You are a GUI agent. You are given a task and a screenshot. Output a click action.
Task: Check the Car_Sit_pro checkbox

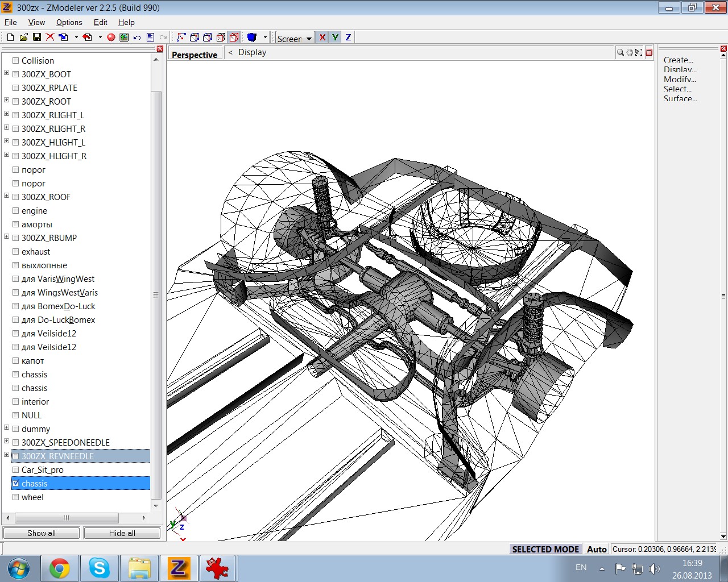pyautogui.click(x=16, y=469)
